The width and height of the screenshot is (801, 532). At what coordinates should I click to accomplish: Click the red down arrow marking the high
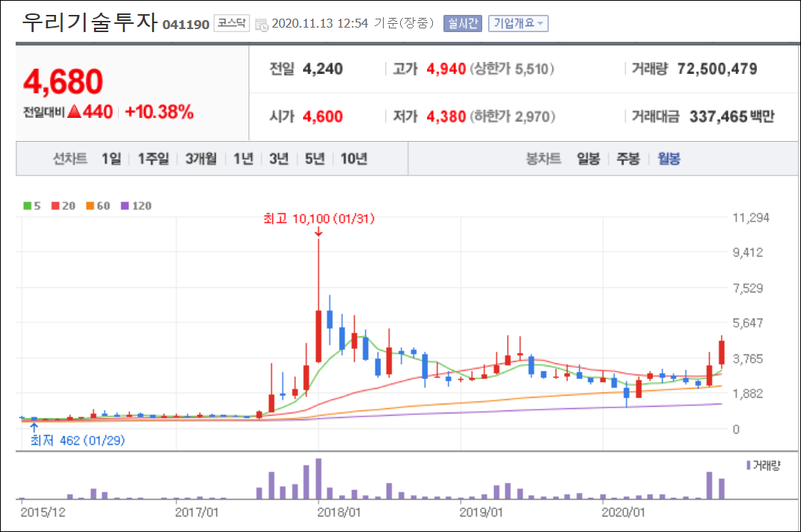(319, 232)
